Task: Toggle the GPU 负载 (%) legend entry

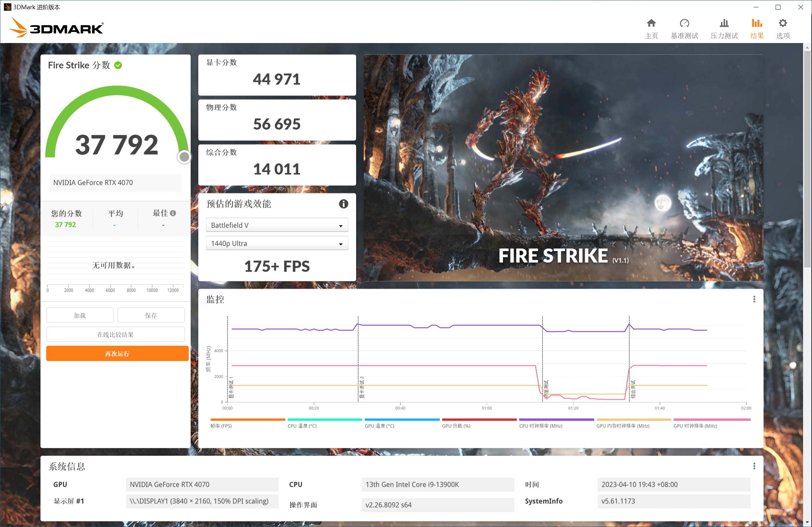Action: coord(479,423)
